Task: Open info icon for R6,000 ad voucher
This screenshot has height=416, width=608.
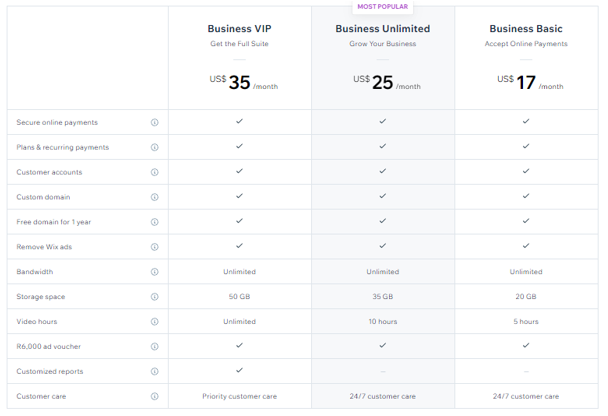Action: point(154,346)
